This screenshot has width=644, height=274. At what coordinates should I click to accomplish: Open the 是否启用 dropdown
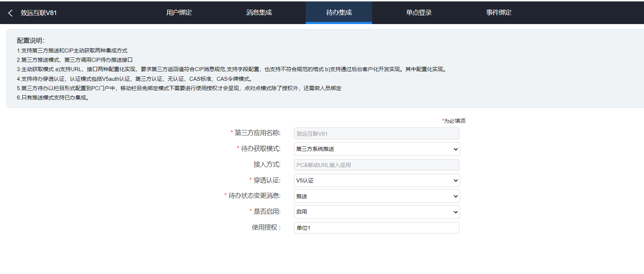pos(376,212)
